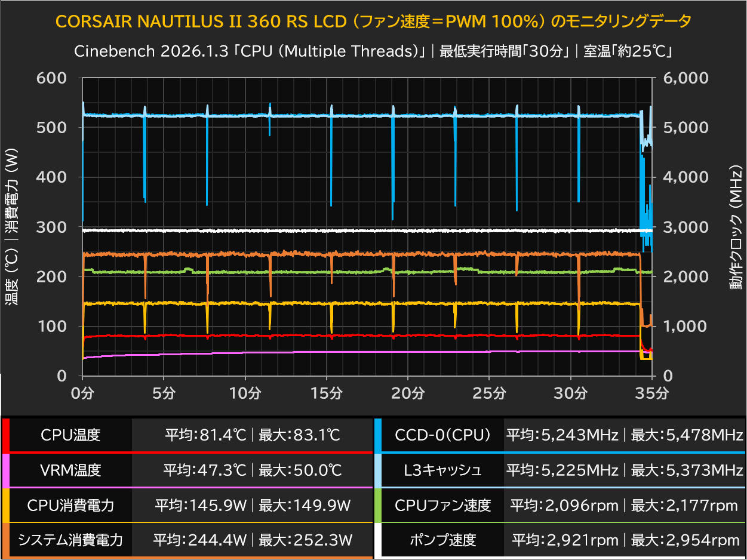Select the CPU消費電力 legend label
The height and width of the screenshot is (560, 747).
point(70,506)
